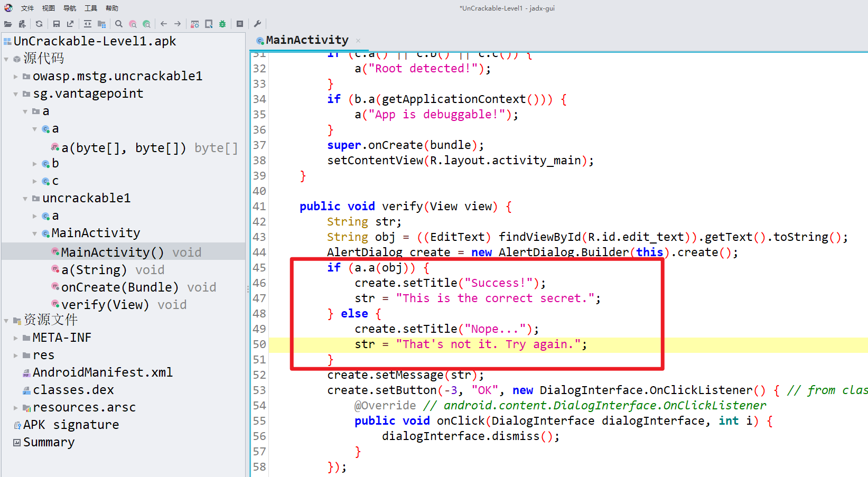
Task: Select the onCreate(Bundle) method entry
Action: click(139, 287)
